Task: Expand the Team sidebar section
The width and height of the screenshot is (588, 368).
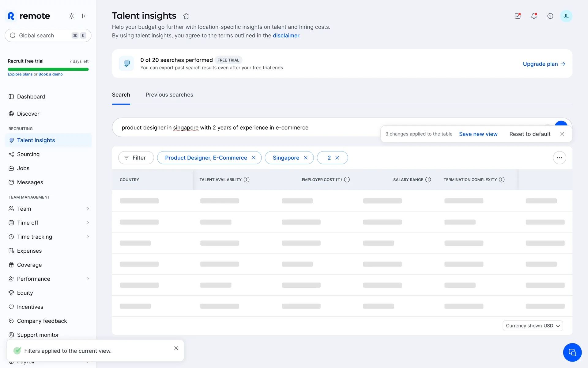Action: [88, 209]
